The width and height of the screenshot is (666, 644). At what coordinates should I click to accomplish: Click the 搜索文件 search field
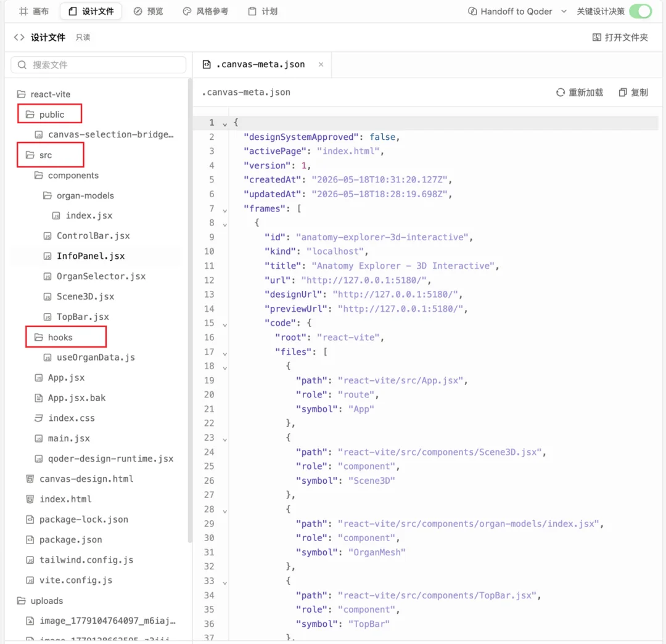[99, 65]
